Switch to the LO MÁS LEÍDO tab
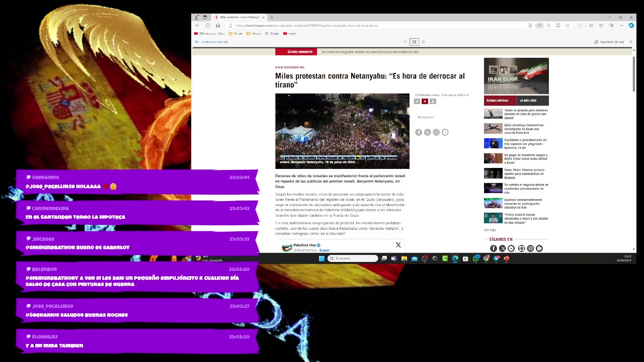 click(532, 101)
